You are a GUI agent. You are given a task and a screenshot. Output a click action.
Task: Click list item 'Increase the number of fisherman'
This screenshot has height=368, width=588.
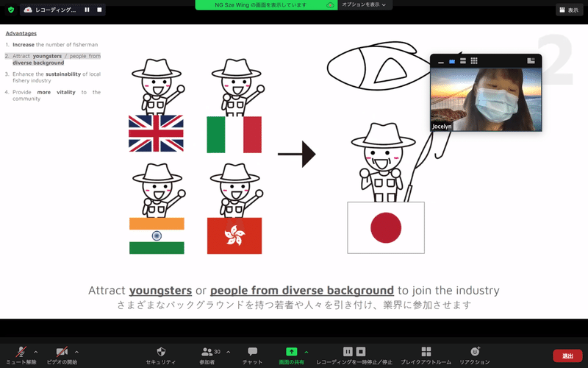pyautogui.click(x=55, y=45)
